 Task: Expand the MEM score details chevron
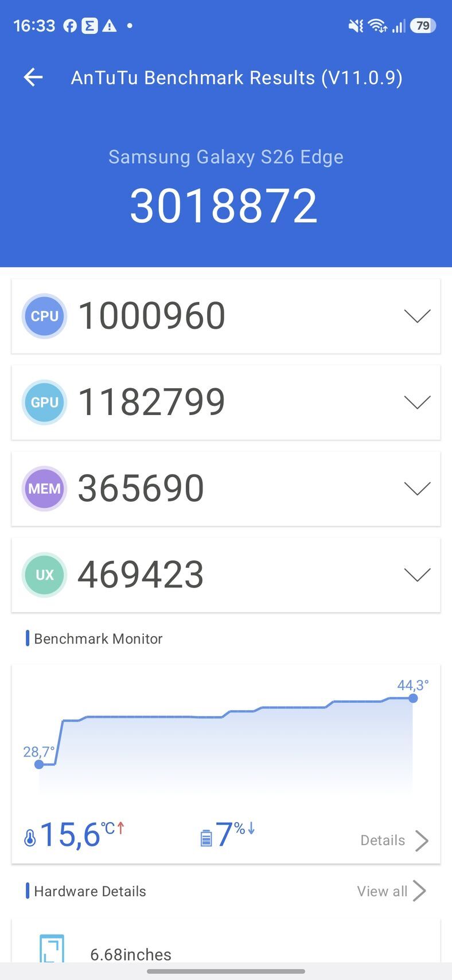point(417,489)
